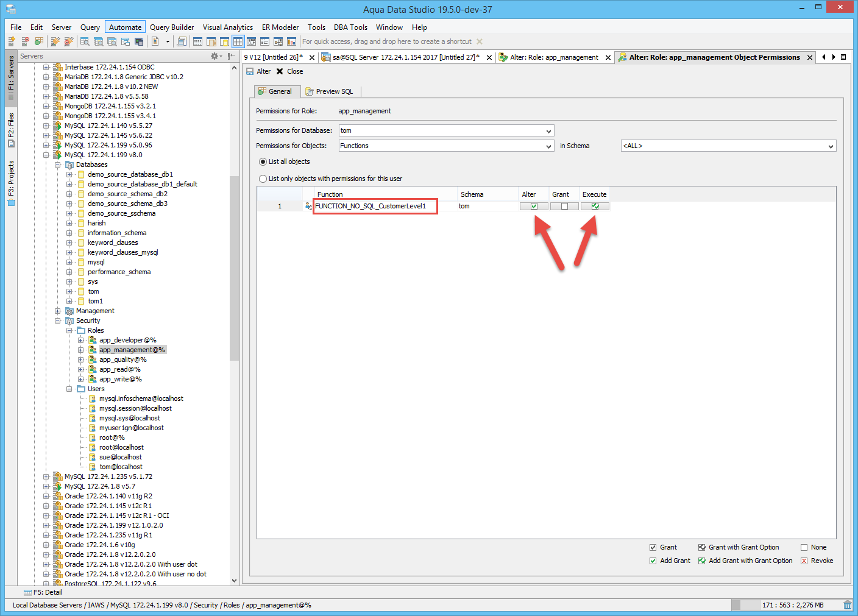This screenshot has width=858, height=616.
Task: Click the tom database icon in tree
Action: (x=81, y=291)
